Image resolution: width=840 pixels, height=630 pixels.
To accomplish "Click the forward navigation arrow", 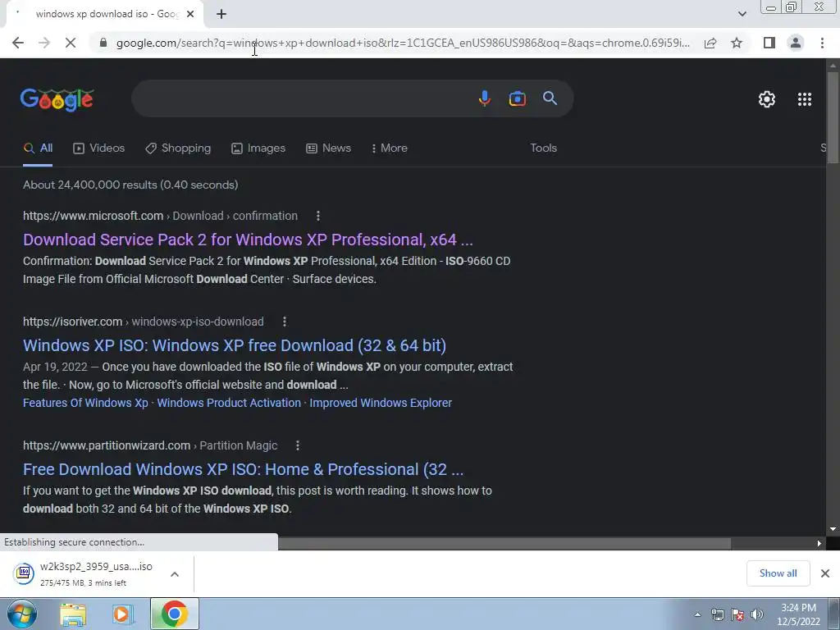I will 44,43.
